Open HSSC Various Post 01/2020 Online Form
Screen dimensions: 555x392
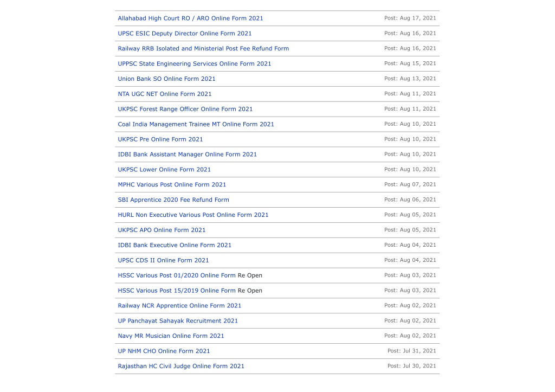pos(177,275)
